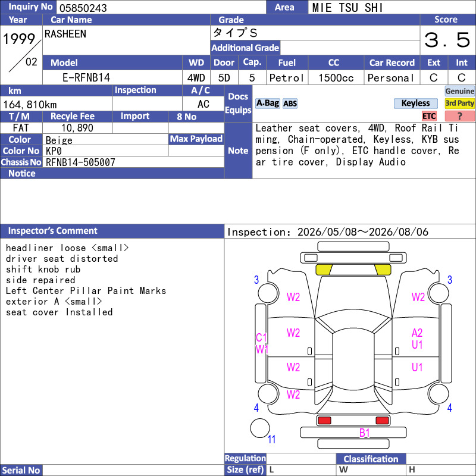Click the A-Bag equipment badge
Image resolution: width=476 pixels, height=476 pixels.
click(267, 103)
